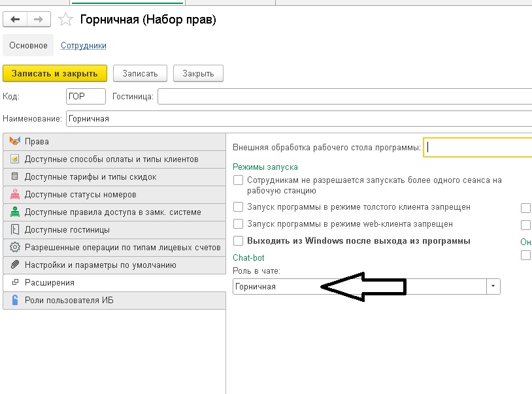The width and height of the screenshot is (532, 394).
Task: Click the Закрыть button
Action: [x=198, y=73]
